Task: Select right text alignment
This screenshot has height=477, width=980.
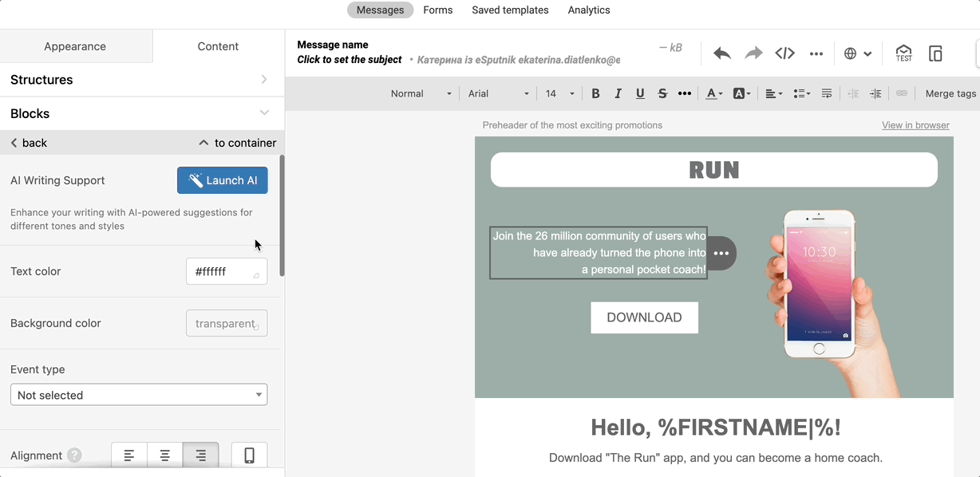Action: (200, 455)
